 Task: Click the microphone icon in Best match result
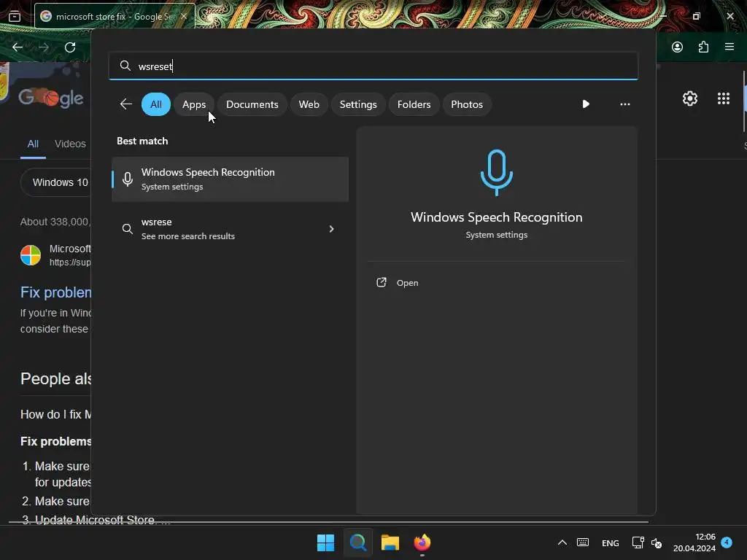click(x=127, y=179)
